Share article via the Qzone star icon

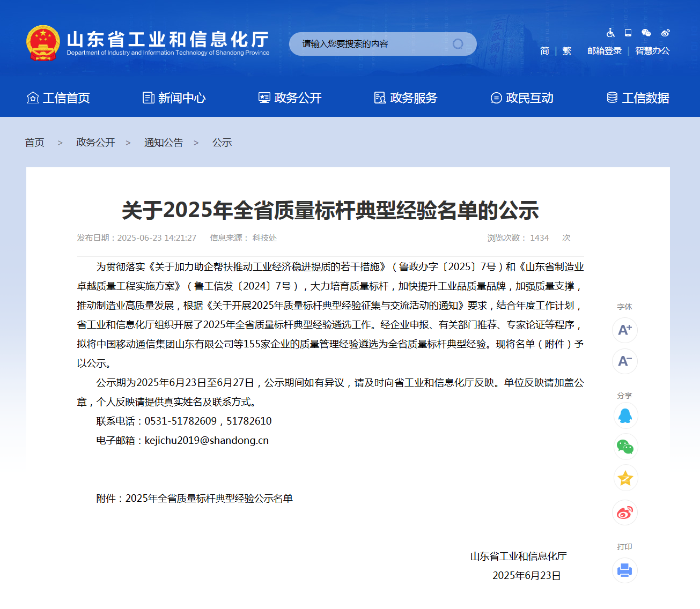point(624,478)
